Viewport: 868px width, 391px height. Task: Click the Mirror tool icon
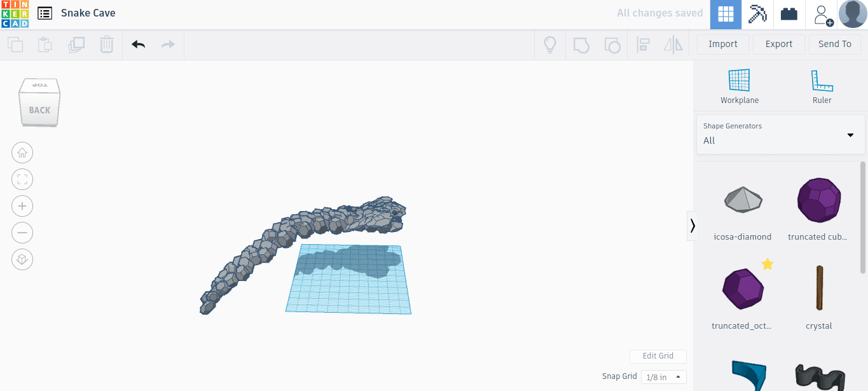click(673, 45)
